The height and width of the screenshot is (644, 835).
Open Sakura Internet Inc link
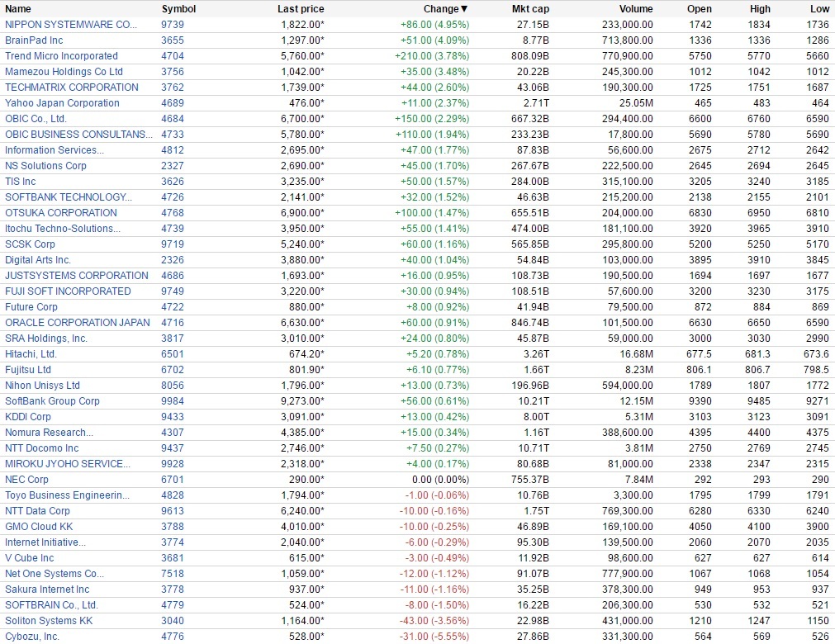tap(47, 590)
